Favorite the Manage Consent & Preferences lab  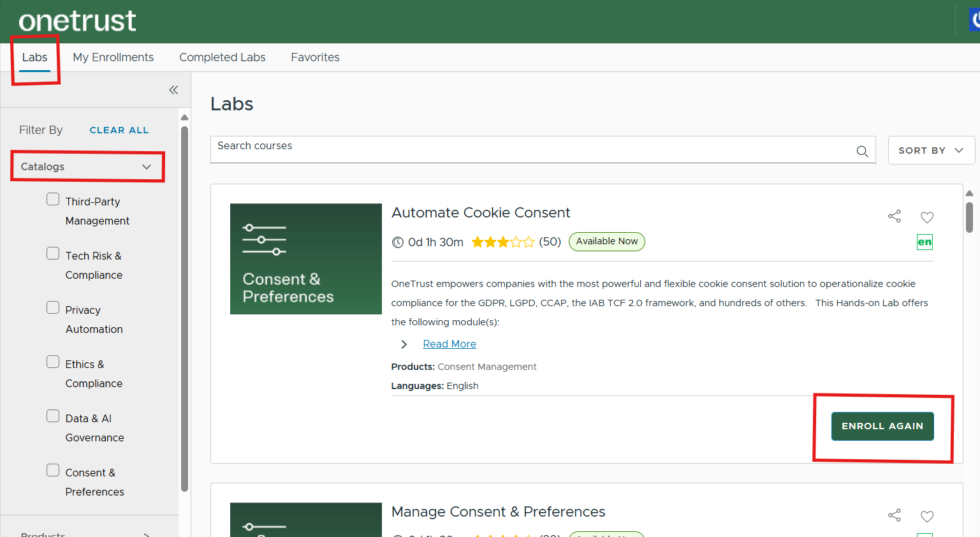927,516
